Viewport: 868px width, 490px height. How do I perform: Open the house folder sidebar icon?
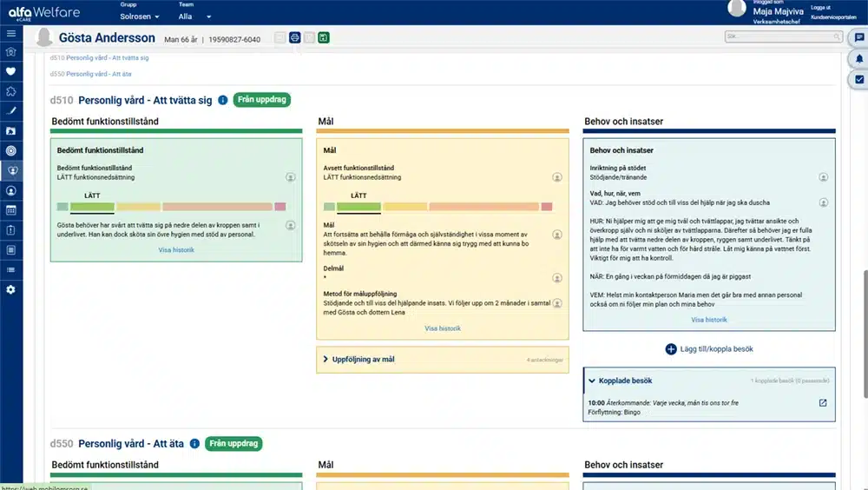click(11, 131)
